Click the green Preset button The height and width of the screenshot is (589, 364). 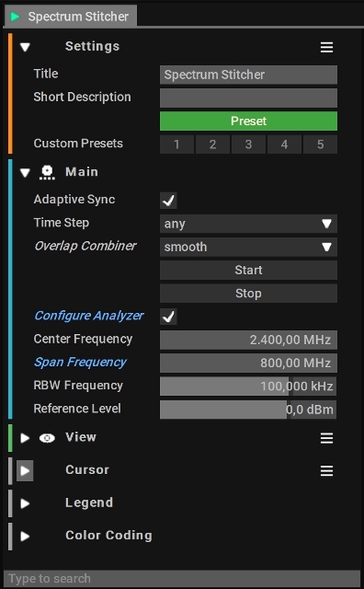(248, 121)
